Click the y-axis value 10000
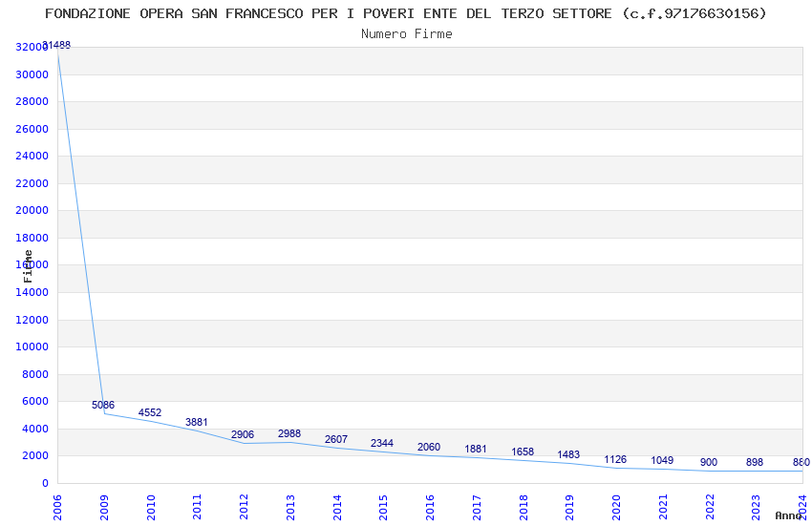 coord(32,346)
